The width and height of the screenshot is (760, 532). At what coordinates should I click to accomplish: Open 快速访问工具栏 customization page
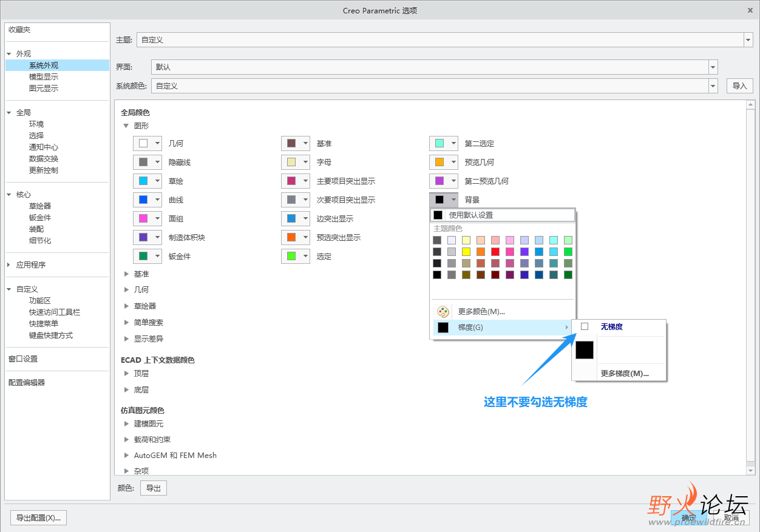(x=55, y=312)
